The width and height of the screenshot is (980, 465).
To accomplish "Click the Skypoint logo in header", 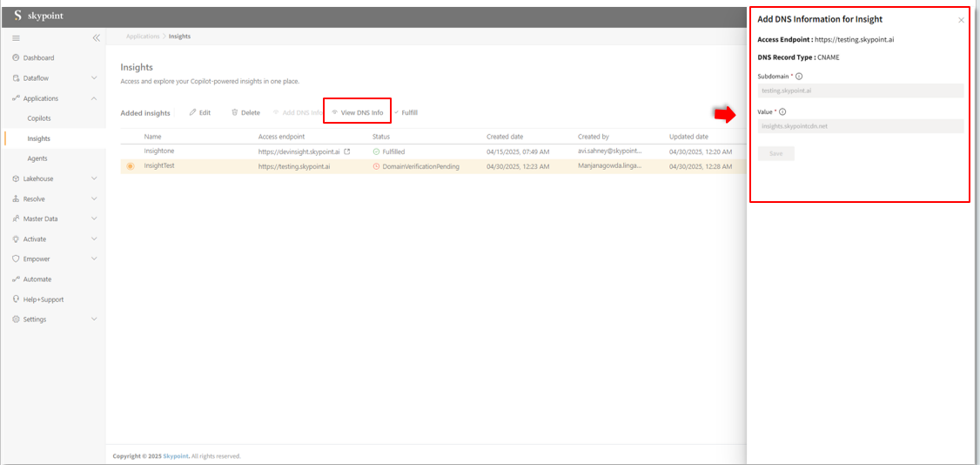I will click(x=38, y=16).
